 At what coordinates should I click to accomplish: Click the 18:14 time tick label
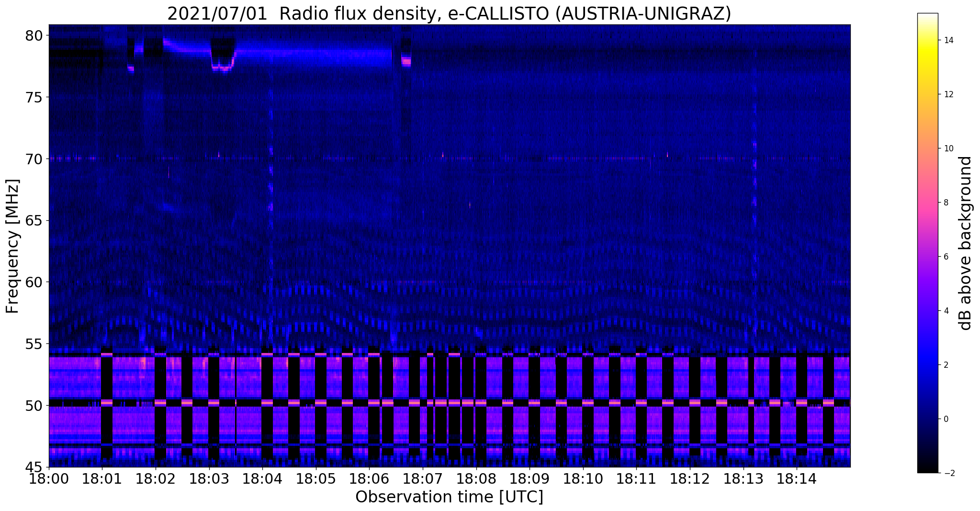[x=797, y=478]
